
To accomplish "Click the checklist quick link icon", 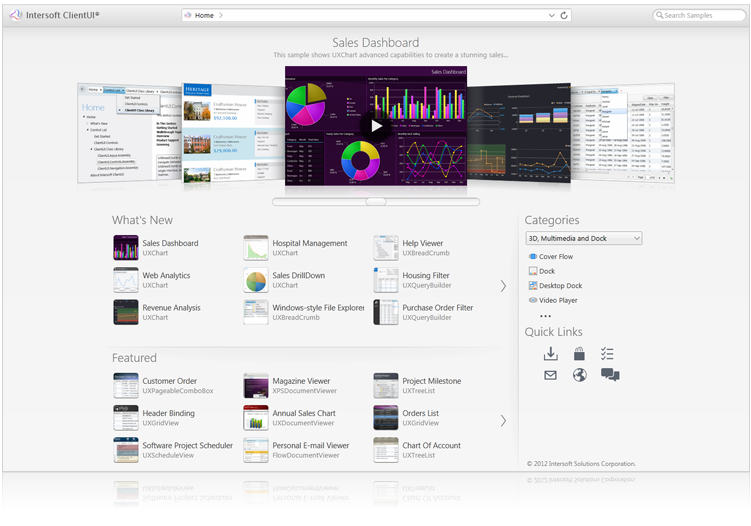I will point(607,354).
